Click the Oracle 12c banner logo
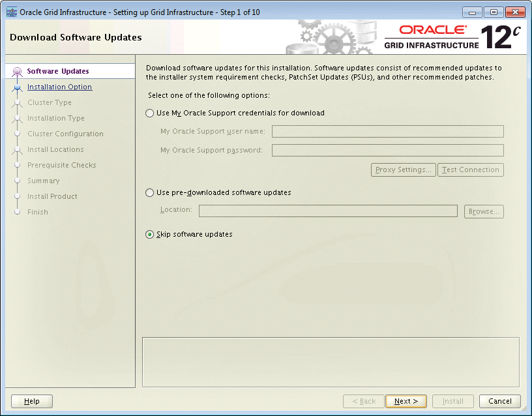532x416 pixels. click(x=456, y=37)
